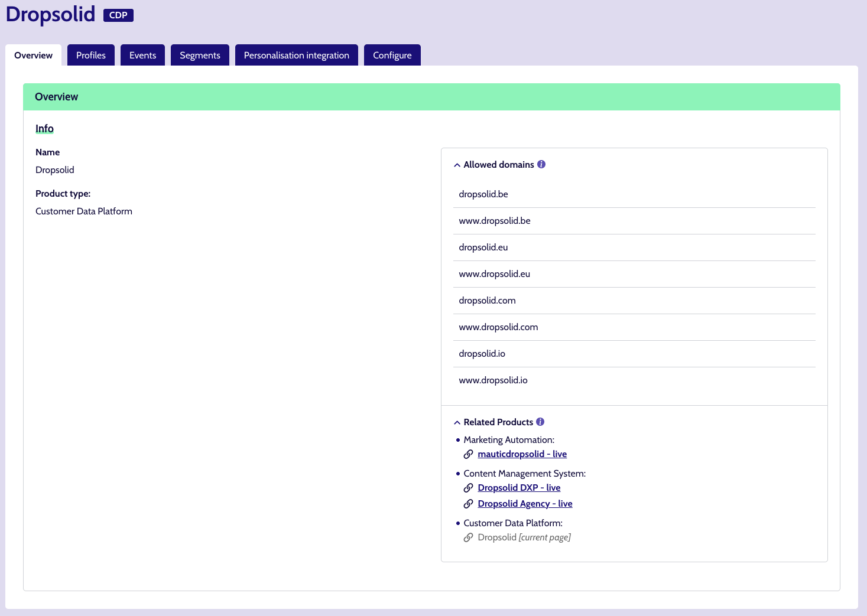
Task: Click the Product type: label
Action: pos(63,194)
